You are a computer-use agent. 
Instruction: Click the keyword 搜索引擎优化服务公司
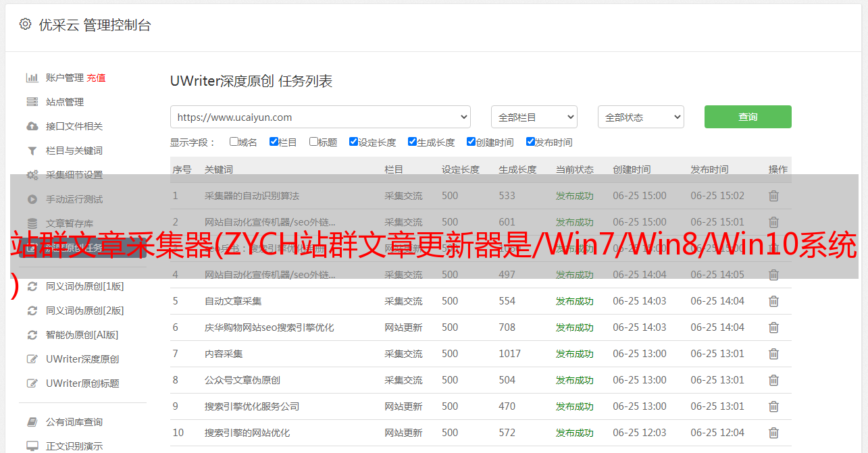252,406
